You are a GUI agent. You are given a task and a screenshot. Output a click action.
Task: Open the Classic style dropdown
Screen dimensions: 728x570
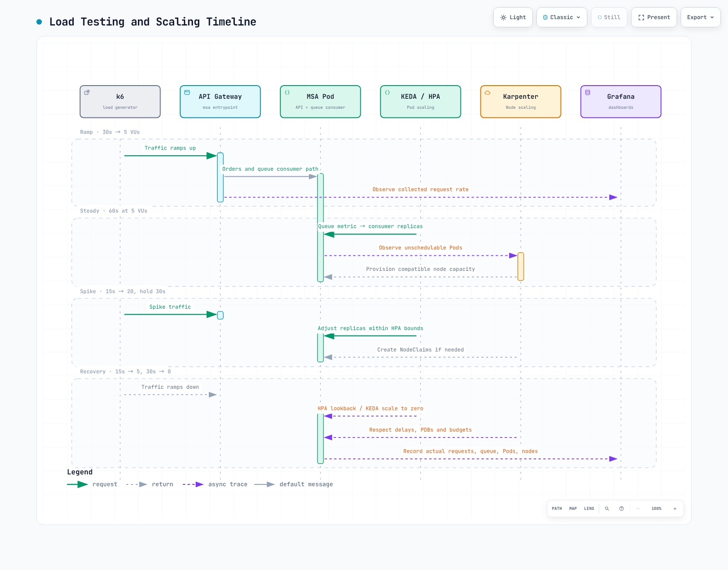click(x=562, y=17)
